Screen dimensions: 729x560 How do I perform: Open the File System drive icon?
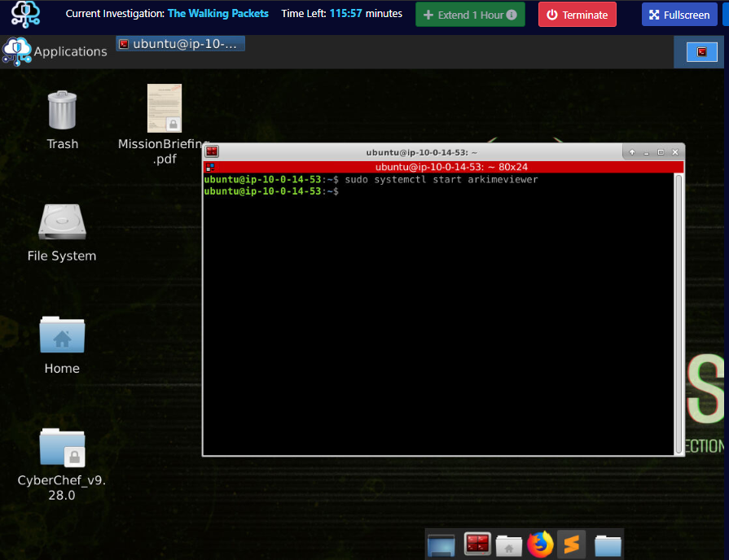pyautogui.click(x=62, y=221)
